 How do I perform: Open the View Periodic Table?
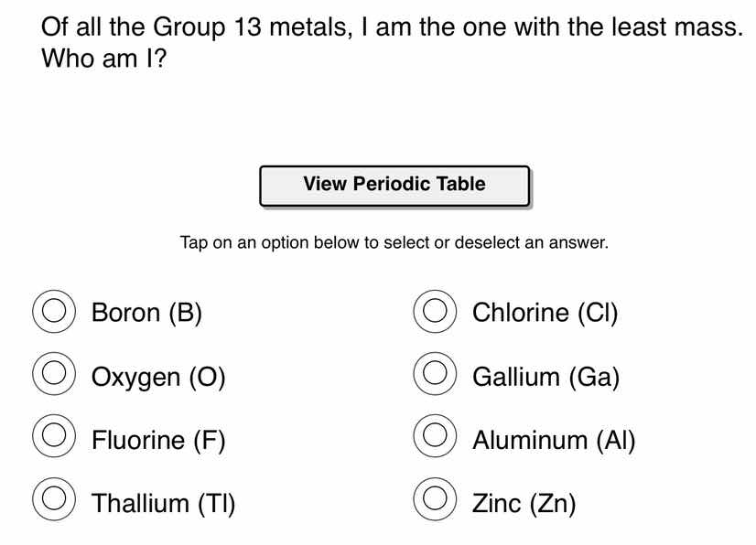point(394,184)
